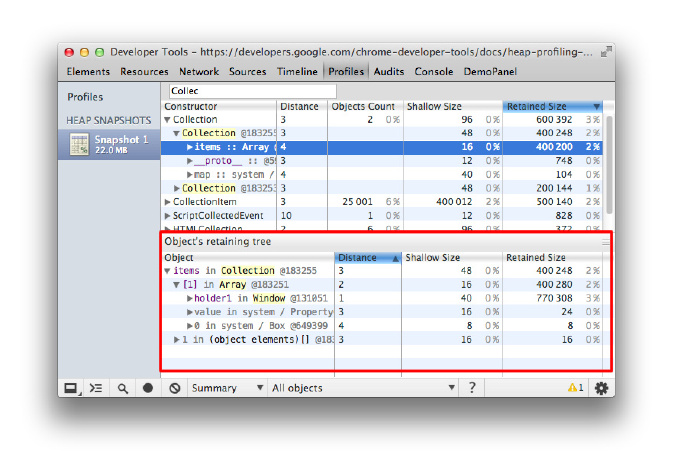690x463 pixels.
Task: Sort retaining tree by Shallow Size header
Action: tap(452, 258)
